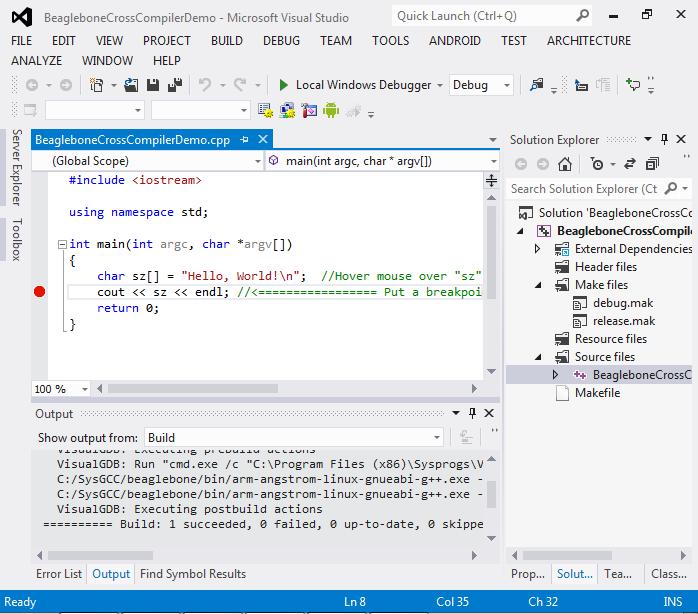Viewport: 698px width, 614px height.
Task: Click the Navigate Backward toolbar icon
Action: [x=32, y=85]
